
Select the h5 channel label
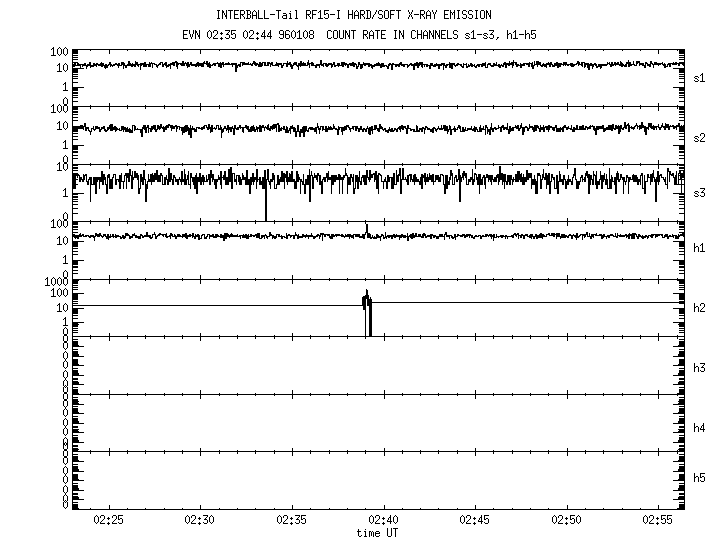coord(700,478)
